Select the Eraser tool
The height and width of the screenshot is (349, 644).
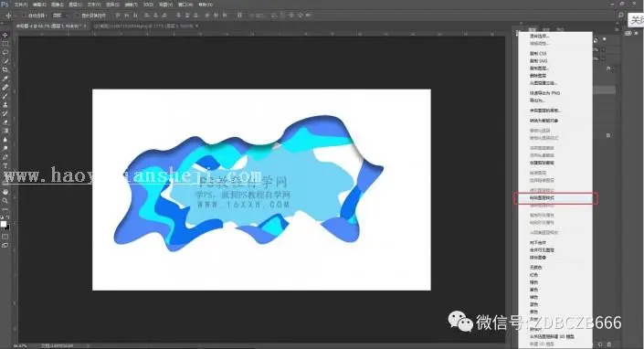(x=5, y=122)
